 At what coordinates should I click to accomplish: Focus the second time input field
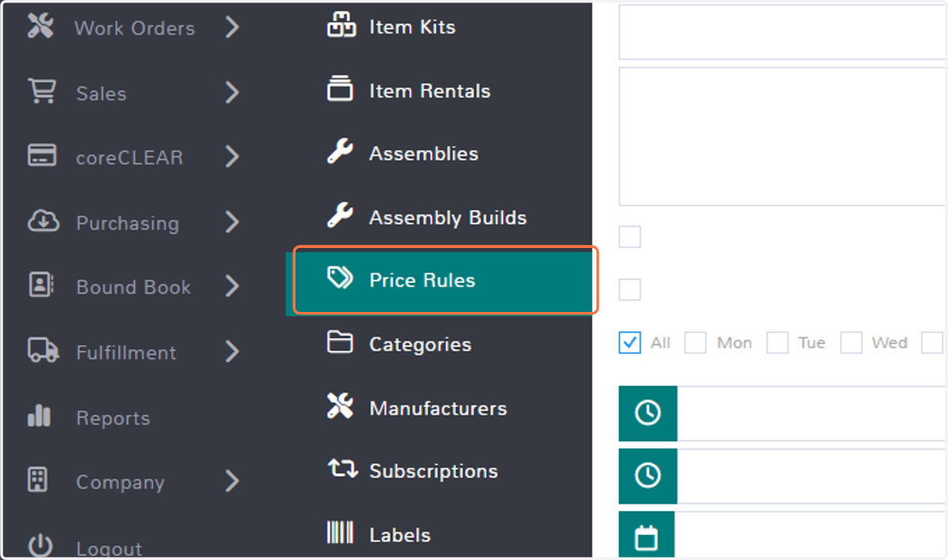pyautogui.click(x=812, y=475)
